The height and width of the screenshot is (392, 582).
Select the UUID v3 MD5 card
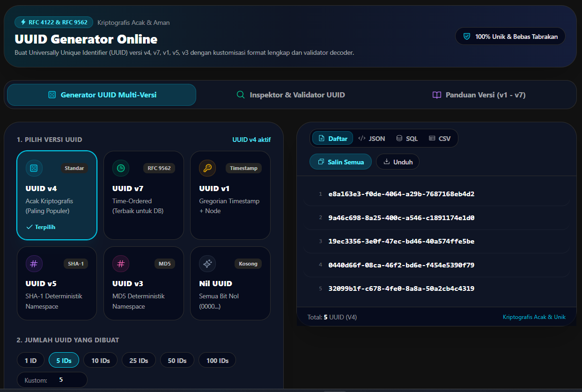(144, 283)
